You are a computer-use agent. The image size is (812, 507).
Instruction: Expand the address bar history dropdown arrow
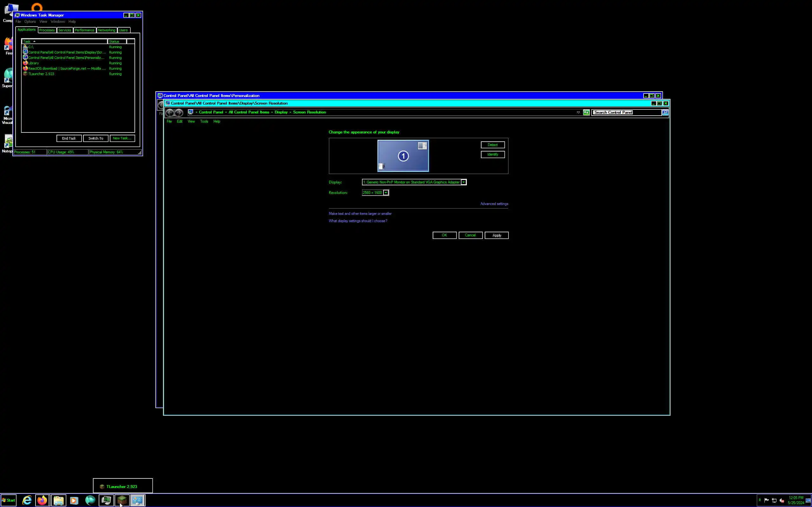pyautogui.click(x=578, y=113)
